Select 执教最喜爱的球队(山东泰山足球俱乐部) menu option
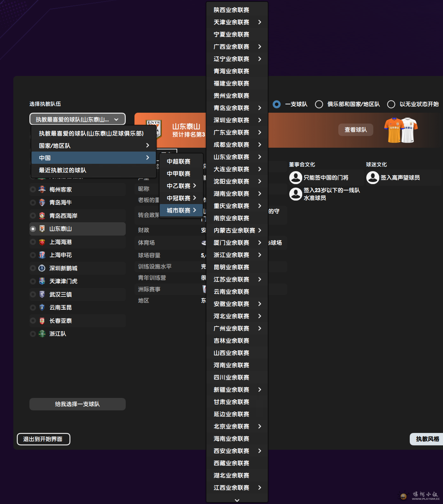Screen dimensions: 443x504 pos(94,133)
